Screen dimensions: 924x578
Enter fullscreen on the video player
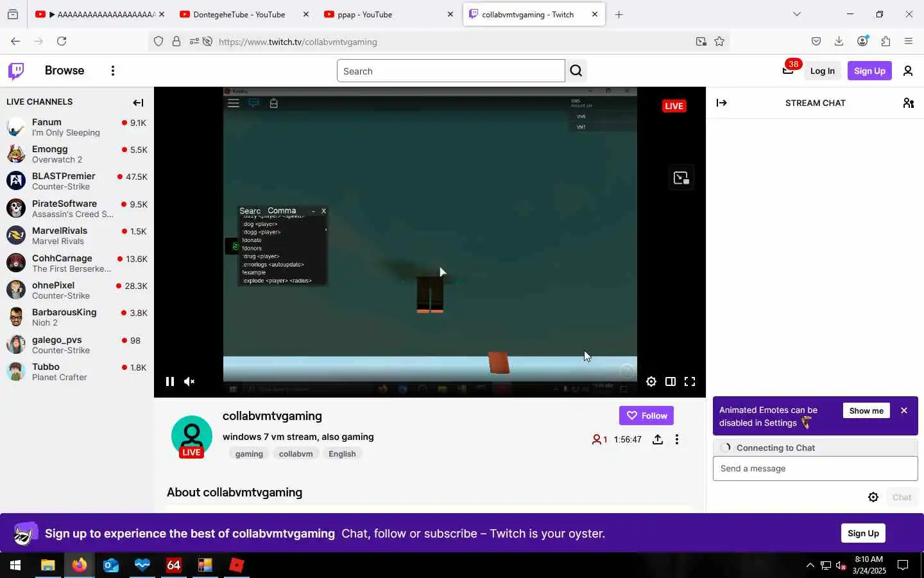tap(690, 381)
